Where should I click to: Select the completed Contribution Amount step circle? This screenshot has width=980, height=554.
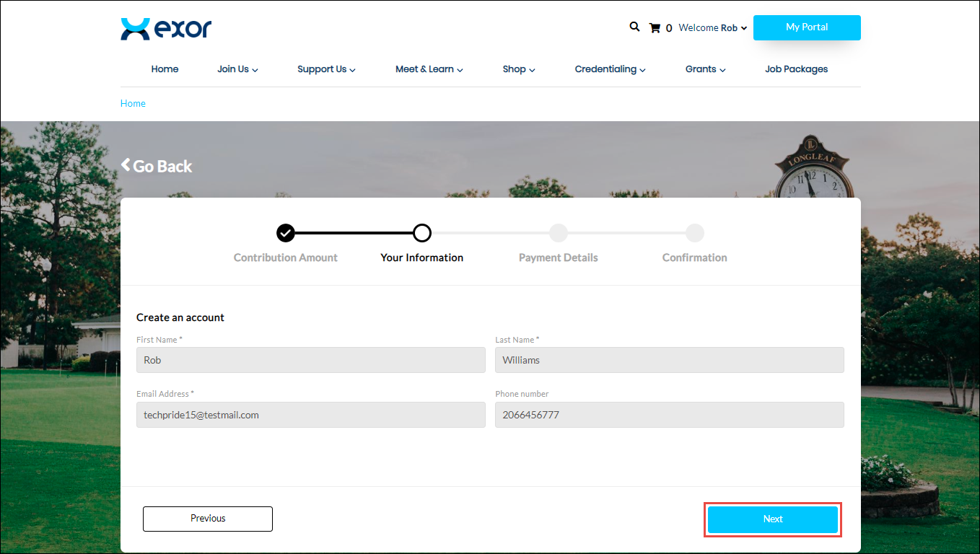(x=286, y=233)
